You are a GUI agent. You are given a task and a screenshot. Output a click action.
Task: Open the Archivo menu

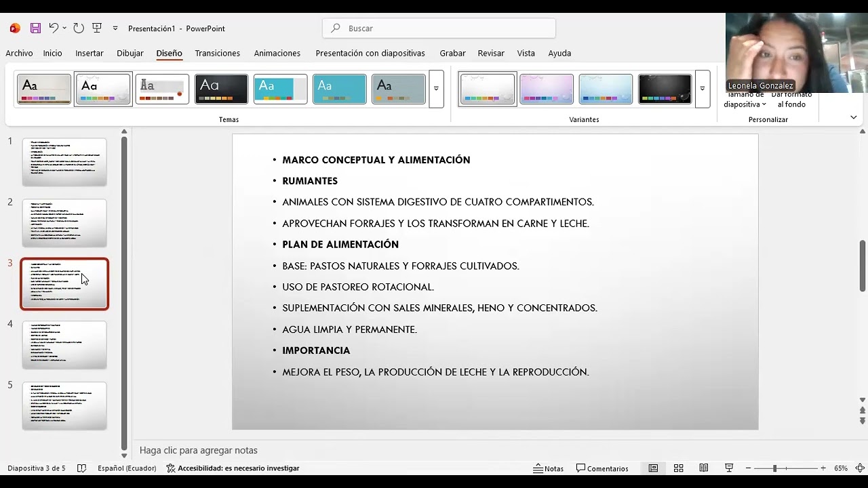[19, 53]
